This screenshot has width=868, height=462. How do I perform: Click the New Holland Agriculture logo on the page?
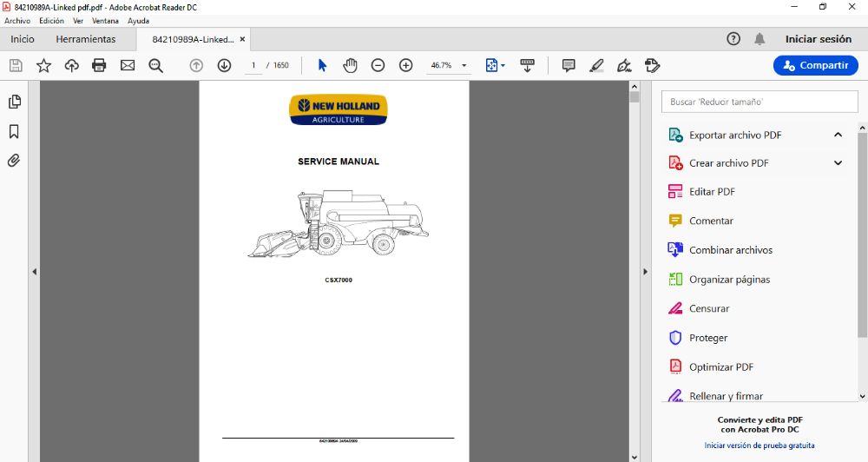(x=339, y=109)
